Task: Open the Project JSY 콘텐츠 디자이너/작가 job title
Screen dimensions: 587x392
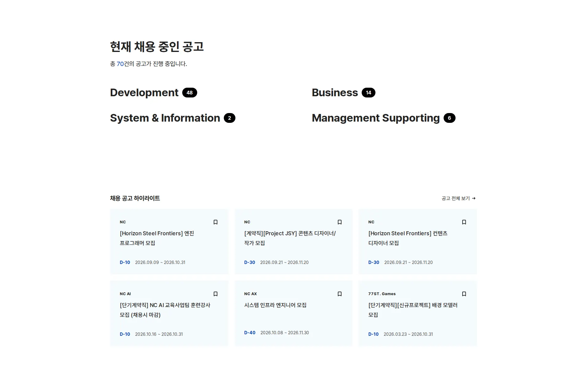Action: coord(290,238)
